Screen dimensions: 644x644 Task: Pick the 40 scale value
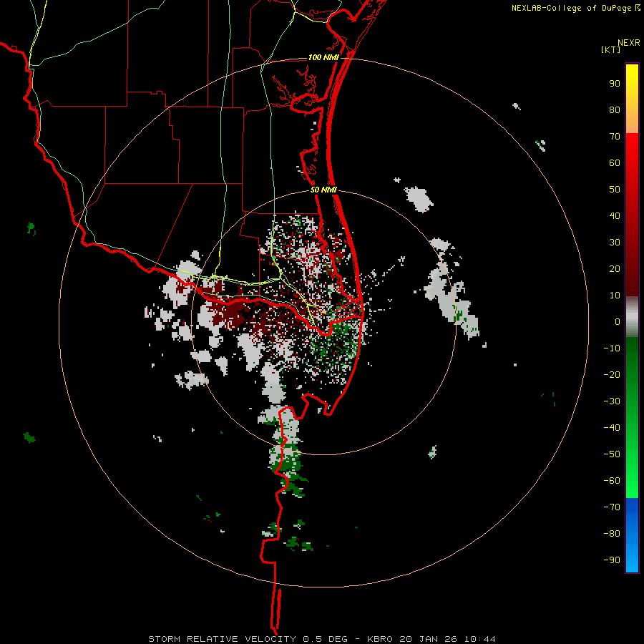coord(615,216)
